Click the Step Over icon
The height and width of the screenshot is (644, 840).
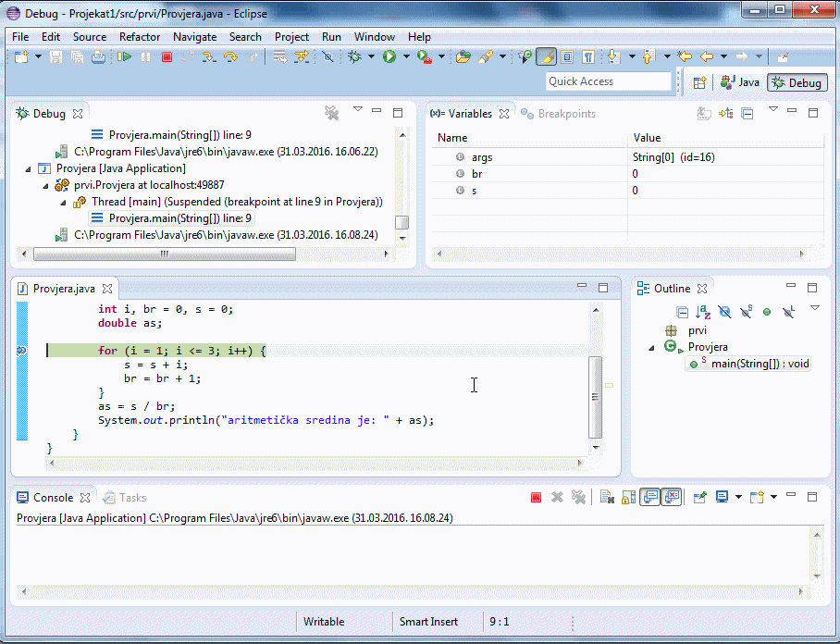[x=229, y=57]
